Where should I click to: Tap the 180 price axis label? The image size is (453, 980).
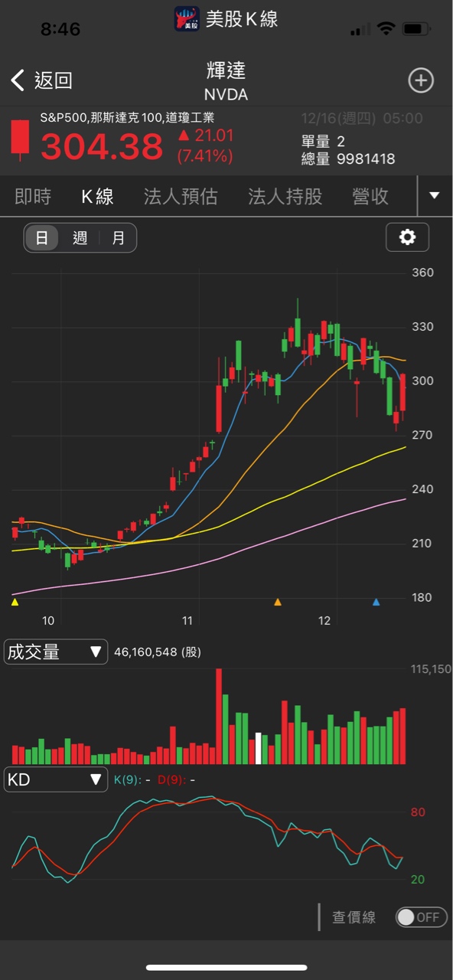pos(422,597)
